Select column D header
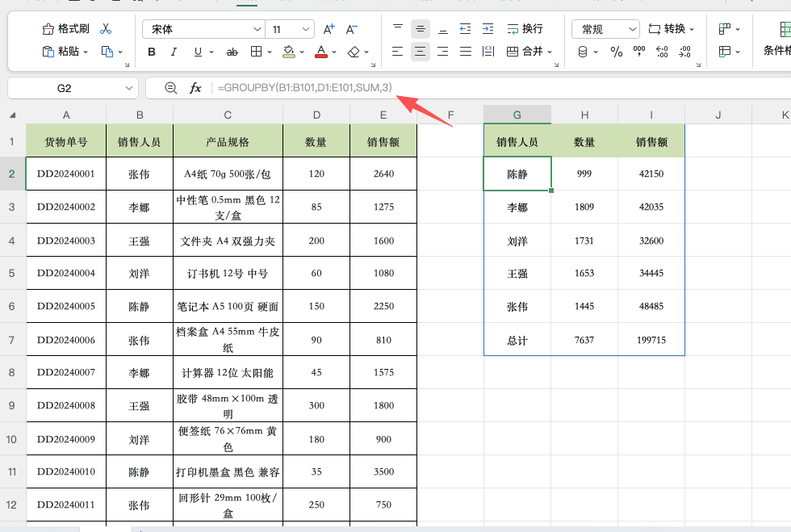This screenshot has width=791, height=532. [316, 115]
